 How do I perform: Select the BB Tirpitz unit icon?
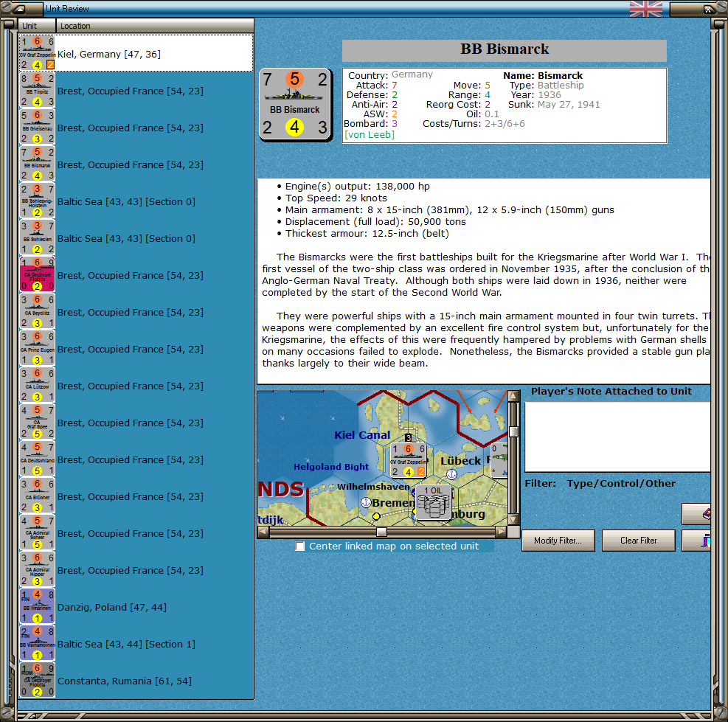pos(37,90)
